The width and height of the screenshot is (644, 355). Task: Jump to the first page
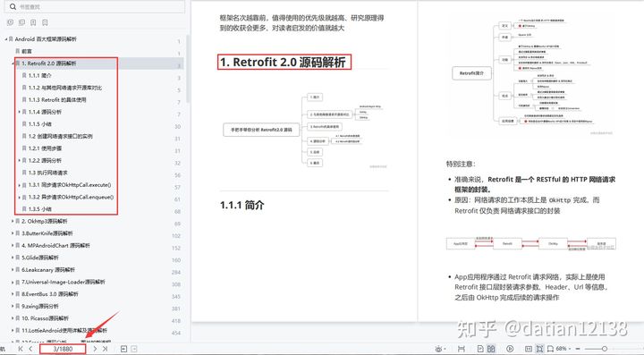(x=20, y=349)
